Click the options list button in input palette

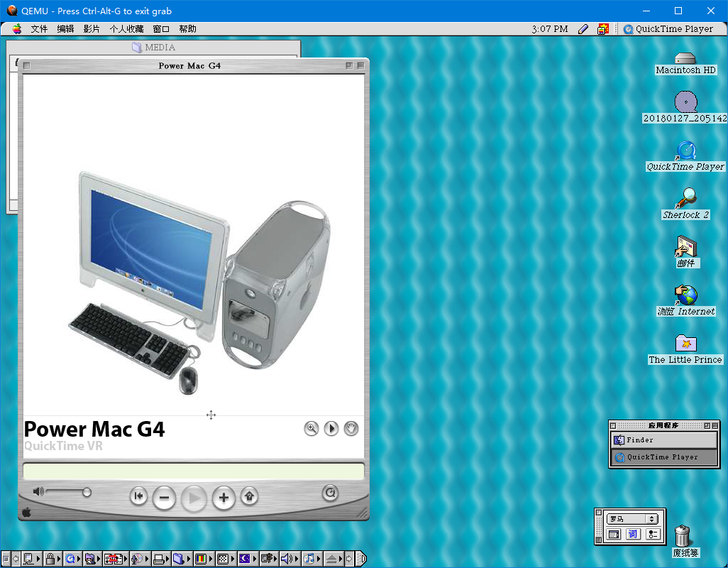652,534
